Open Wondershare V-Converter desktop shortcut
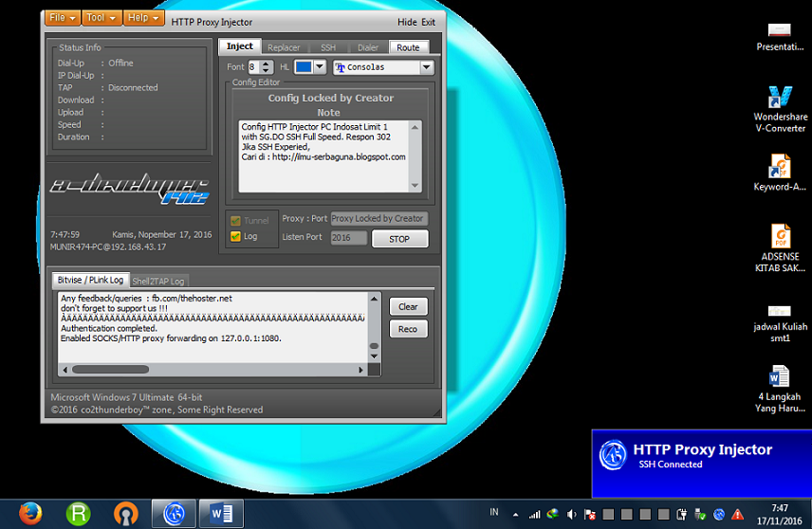 point(780,110)
